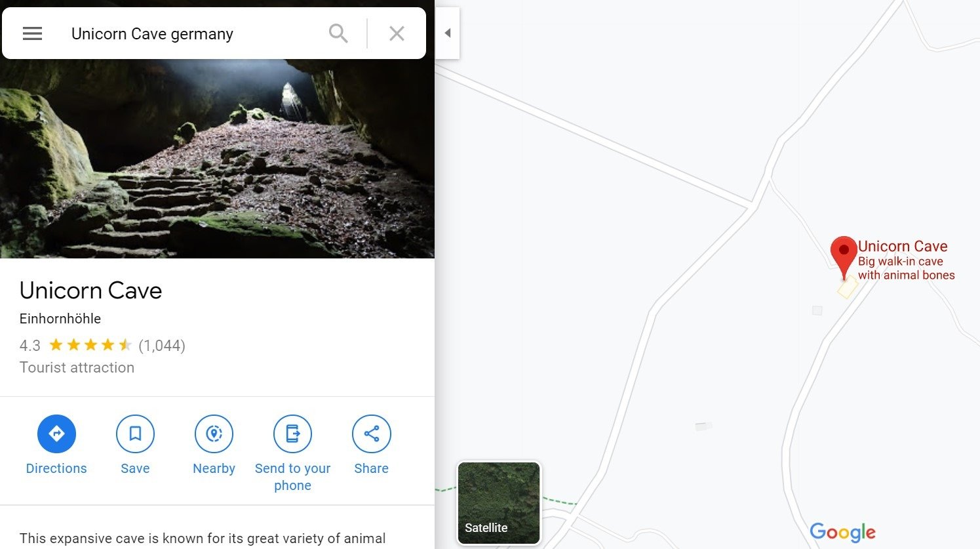Click the cave description paragraph text
This screenshot has height=549, width=980.
click(x=203, y=539)
